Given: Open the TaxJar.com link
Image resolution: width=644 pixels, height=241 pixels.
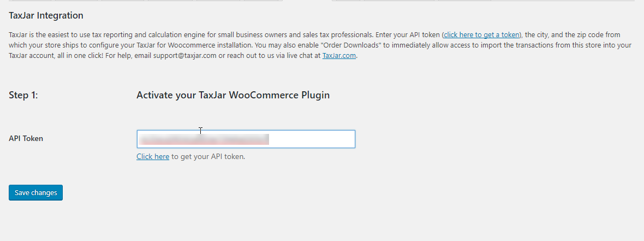Looking at the screenshot, I should tap(339, 56).
